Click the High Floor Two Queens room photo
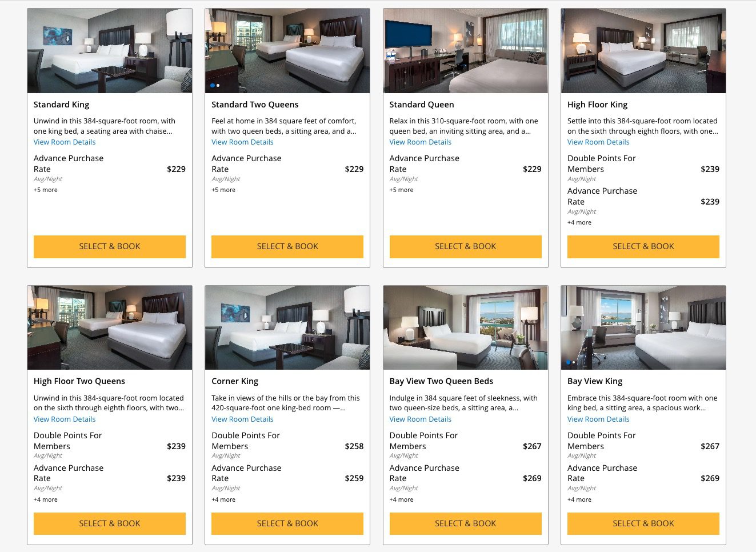Screen dimensions: 756x552 (109, 327)
